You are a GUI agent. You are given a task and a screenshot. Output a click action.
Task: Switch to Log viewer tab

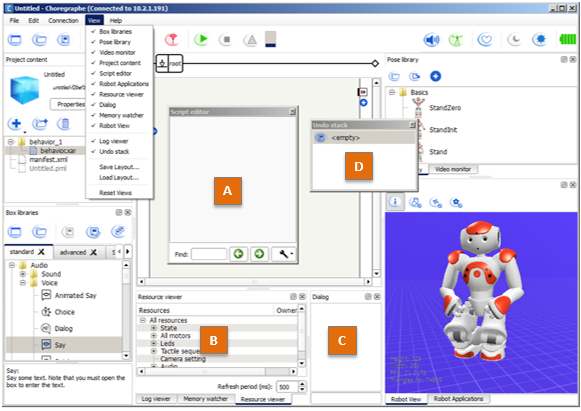156,399
